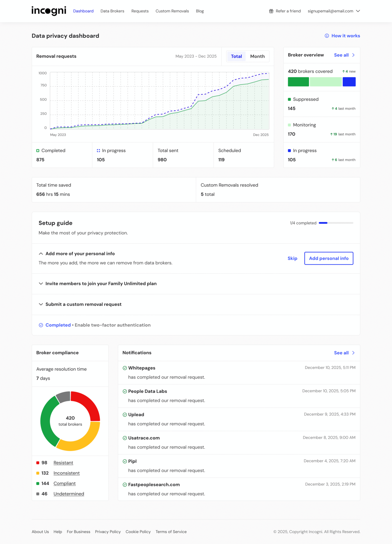Switch the chart to Month view

[257, 56]
